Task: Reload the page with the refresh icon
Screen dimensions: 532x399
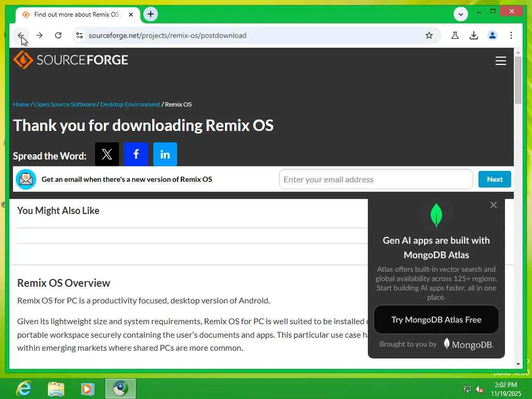Action: click(58, 35)
